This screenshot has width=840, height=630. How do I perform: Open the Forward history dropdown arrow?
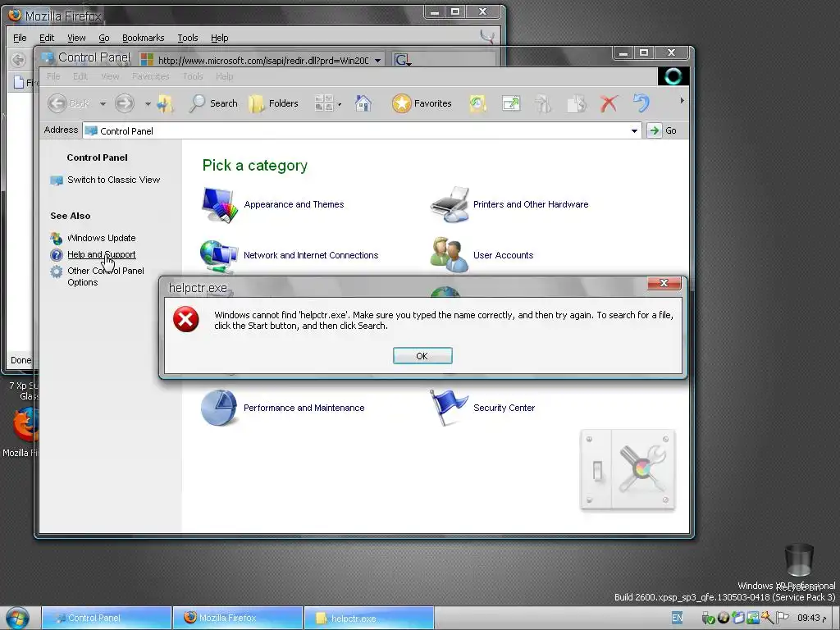(x=148, y=104)
